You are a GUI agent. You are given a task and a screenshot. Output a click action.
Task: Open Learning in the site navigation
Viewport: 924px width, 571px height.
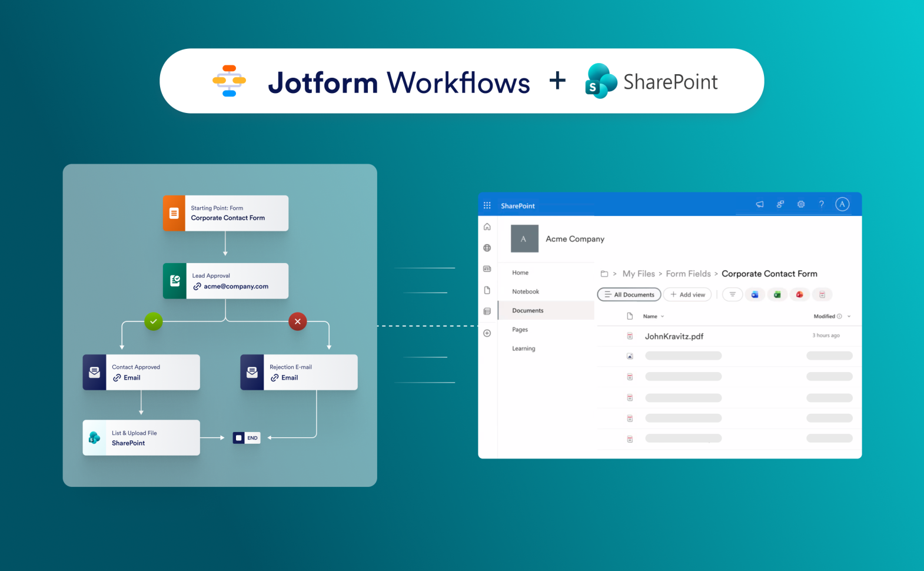click(x=524, y=348)
